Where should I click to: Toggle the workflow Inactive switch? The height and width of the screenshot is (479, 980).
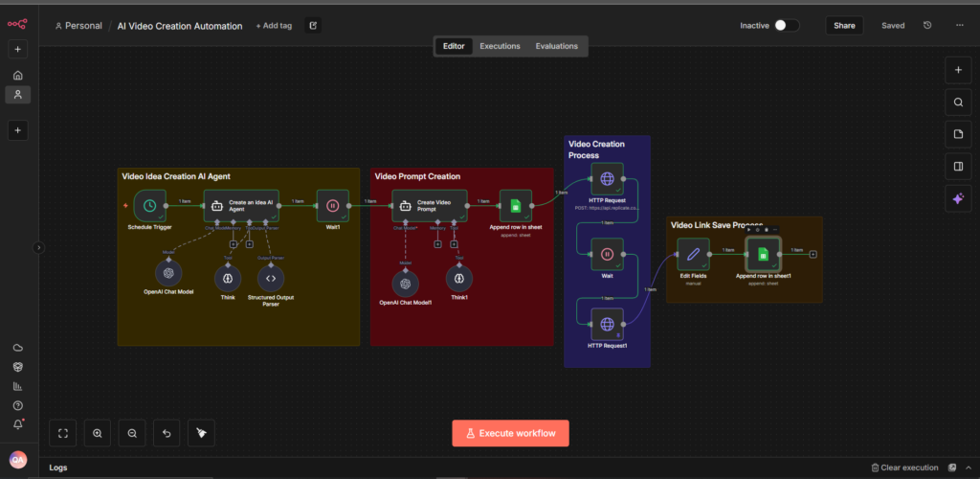(x=786, y=26)
